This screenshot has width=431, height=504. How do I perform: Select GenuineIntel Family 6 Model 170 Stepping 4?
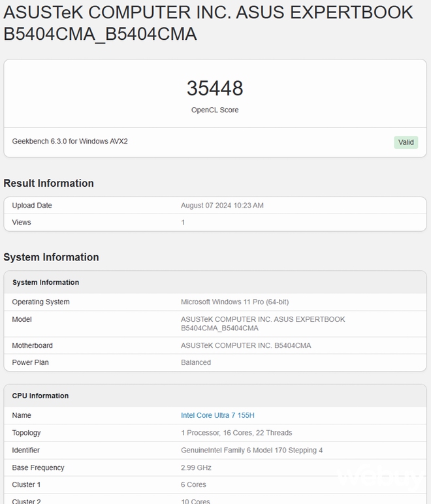tap(251, 450)
